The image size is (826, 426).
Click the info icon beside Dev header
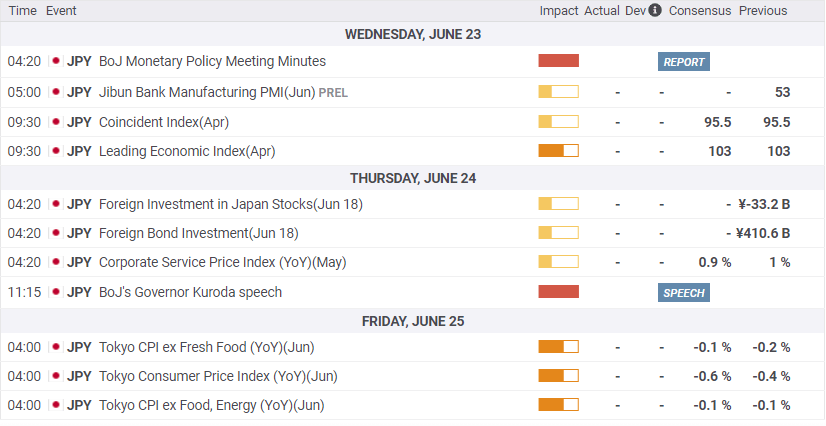655,11
